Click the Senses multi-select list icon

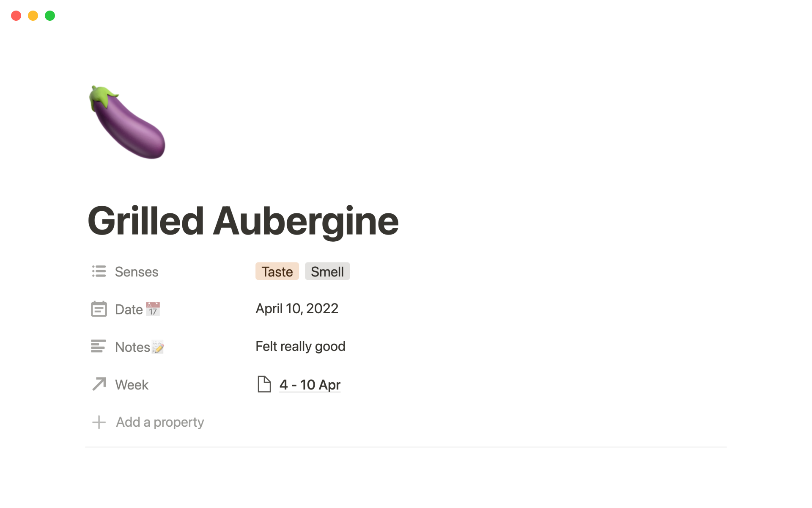[x=99, y=271]
